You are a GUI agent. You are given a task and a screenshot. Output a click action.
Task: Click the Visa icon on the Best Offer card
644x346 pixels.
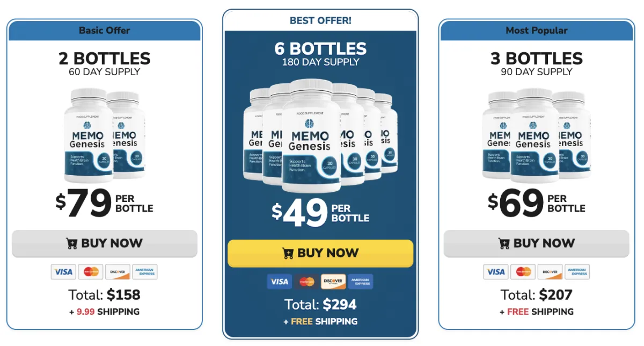(279, 282)
